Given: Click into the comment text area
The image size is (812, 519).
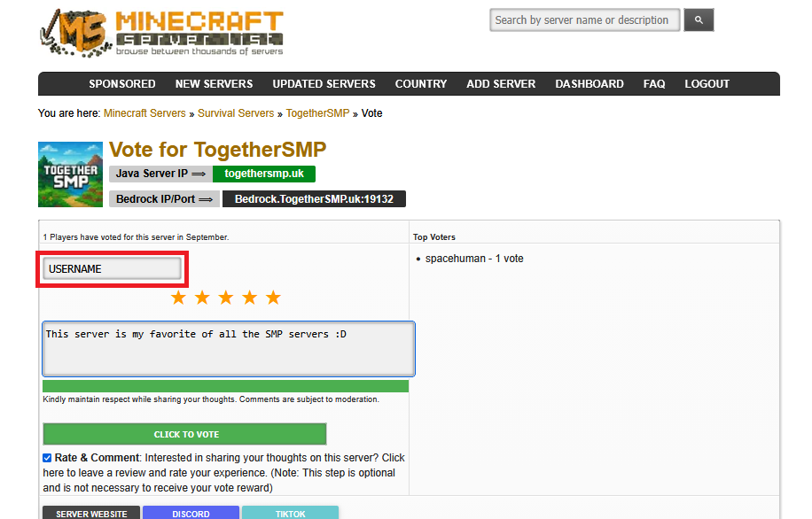Looking at the screenshot, I should 229,349.
